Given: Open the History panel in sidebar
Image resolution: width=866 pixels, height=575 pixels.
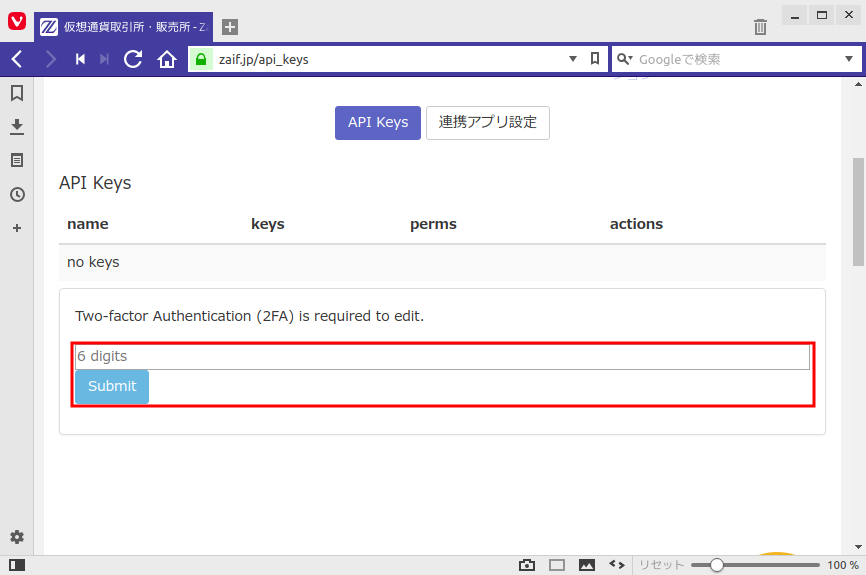Looking at the screenshot, I should coord(17,194).
